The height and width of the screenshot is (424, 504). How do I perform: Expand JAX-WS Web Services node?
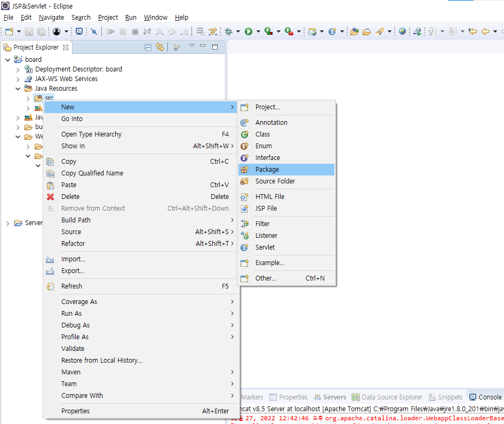point(18,79)
